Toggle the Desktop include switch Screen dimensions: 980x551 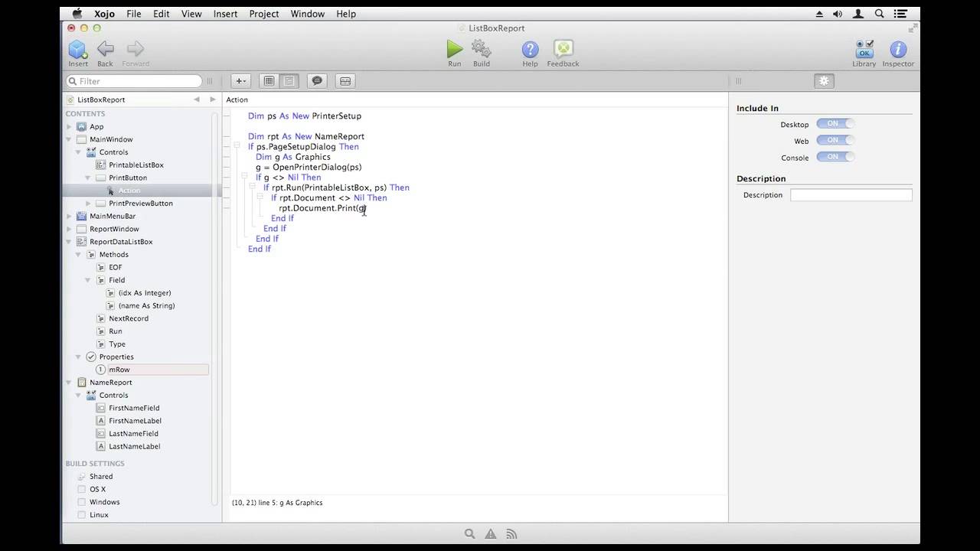835,124
